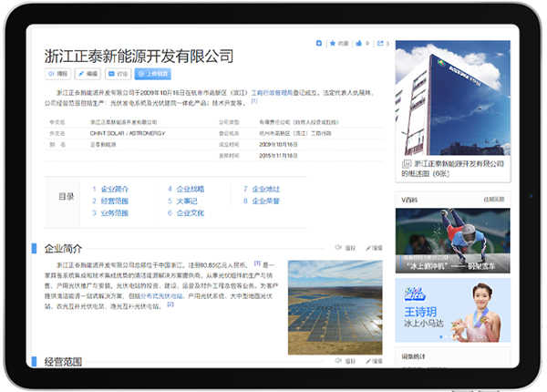Edit the 企业简介 section
The image size is (547, 392).
(x=374, y=247)
